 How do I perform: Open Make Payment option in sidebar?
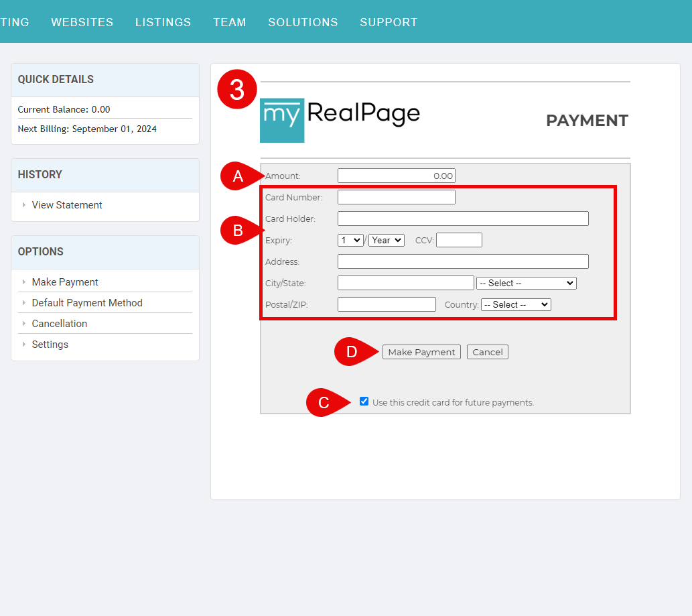point(65,282)
